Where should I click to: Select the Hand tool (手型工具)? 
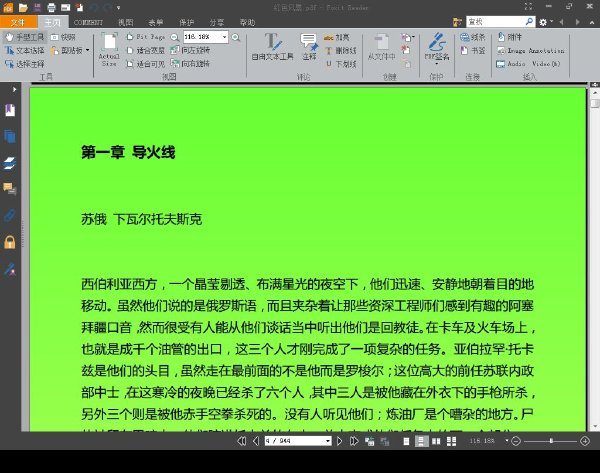pos(25,37)
